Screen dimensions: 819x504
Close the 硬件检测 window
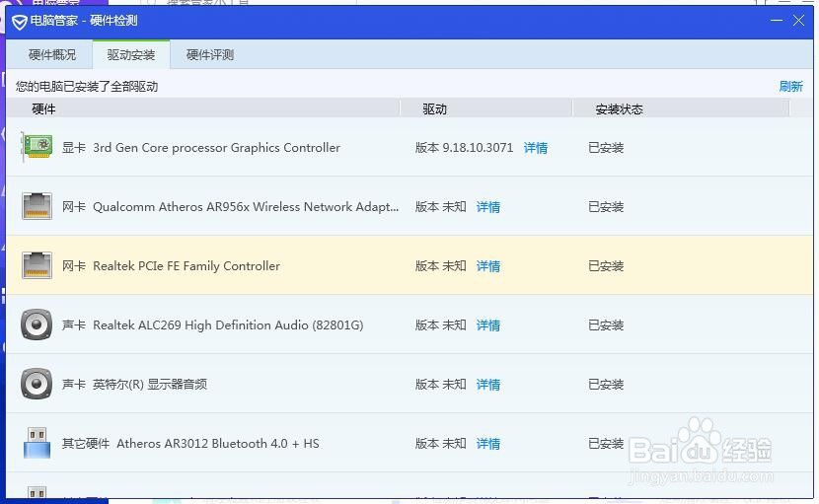coord(798,21)
